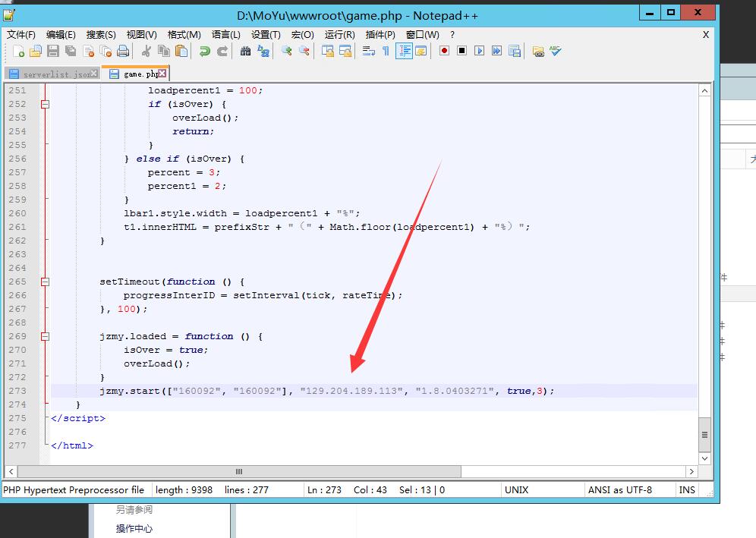
Task: Switch to the serverlist.json tab
Action: click(52, 74)
